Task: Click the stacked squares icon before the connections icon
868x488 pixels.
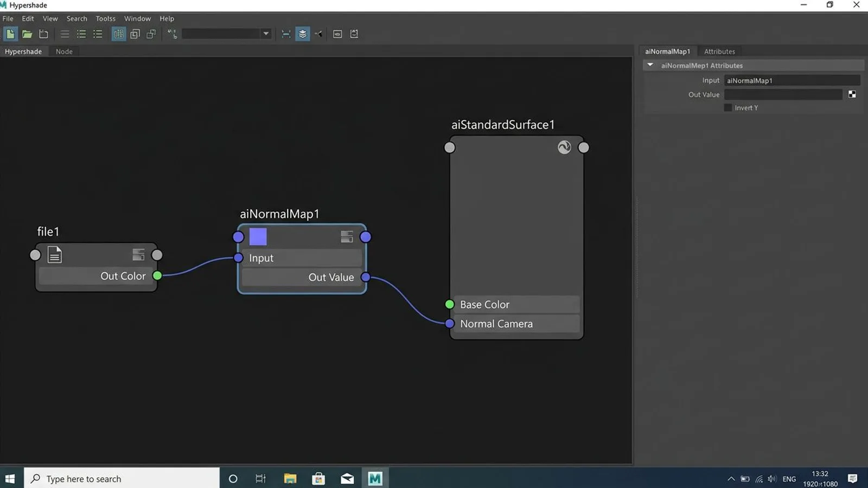Action: point(151,34)
